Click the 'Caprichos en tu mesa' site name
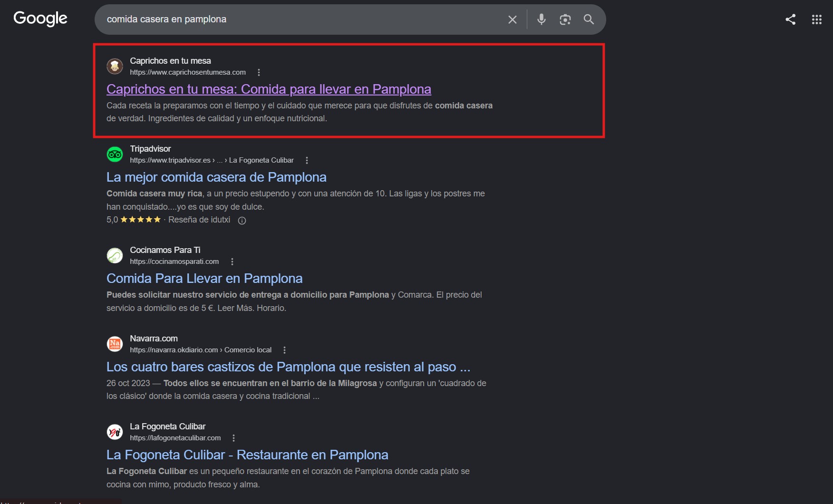833x504 pixels. click(170, 61)
